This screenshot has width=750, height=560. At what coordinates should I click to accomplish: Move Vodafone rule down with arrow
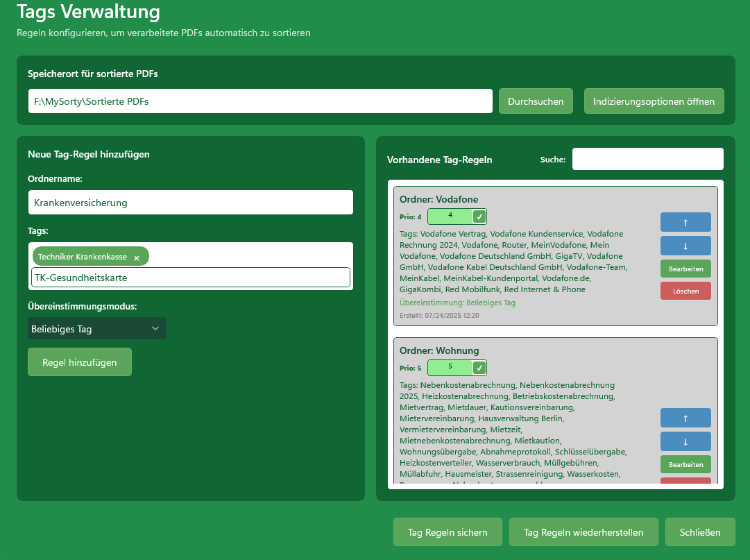(685, 246)
